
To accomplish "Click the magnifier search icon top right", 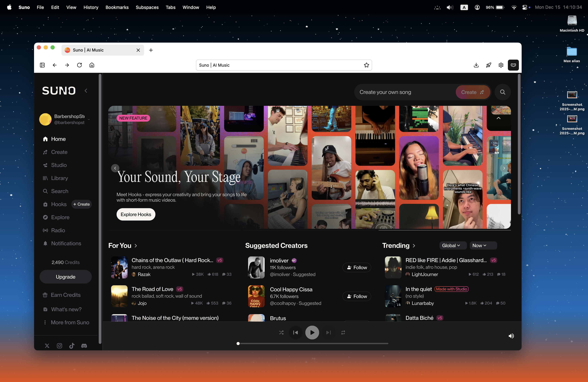I will click(502, 92).
